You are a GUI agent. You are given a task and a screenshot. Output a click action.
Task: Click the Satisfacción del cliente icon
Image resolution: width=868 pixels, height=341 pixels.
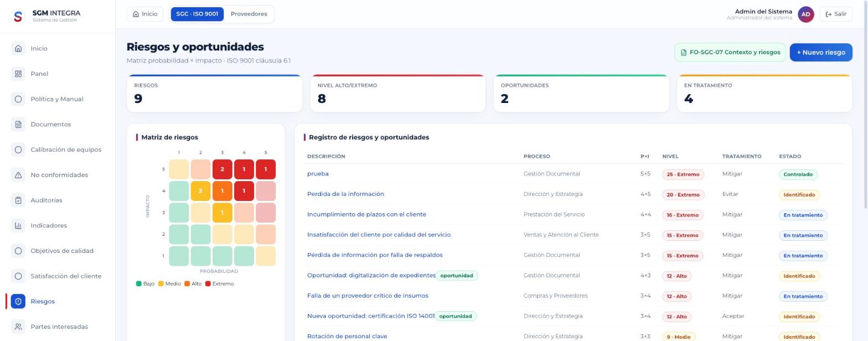click(18, 276)
